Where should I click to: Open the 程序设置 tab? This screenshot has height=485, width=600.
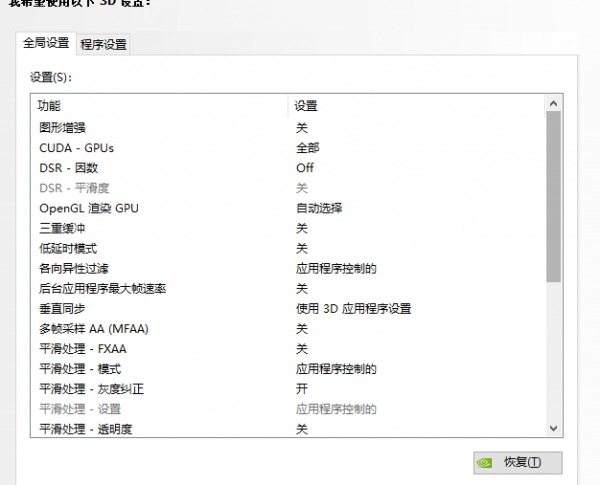pyautogui.click(x=103, y=45)
